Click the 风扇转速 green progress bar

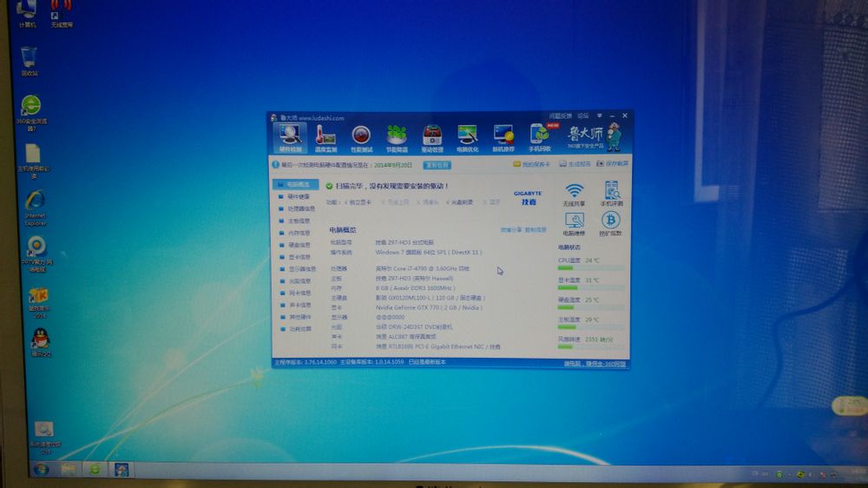pyautogui.click(x=590, y=347)
